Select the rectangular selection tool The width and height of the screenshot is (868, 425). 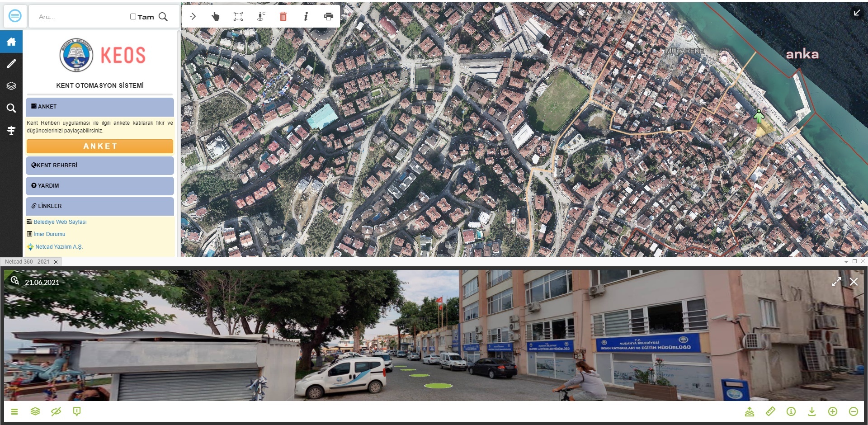[238, 16]
